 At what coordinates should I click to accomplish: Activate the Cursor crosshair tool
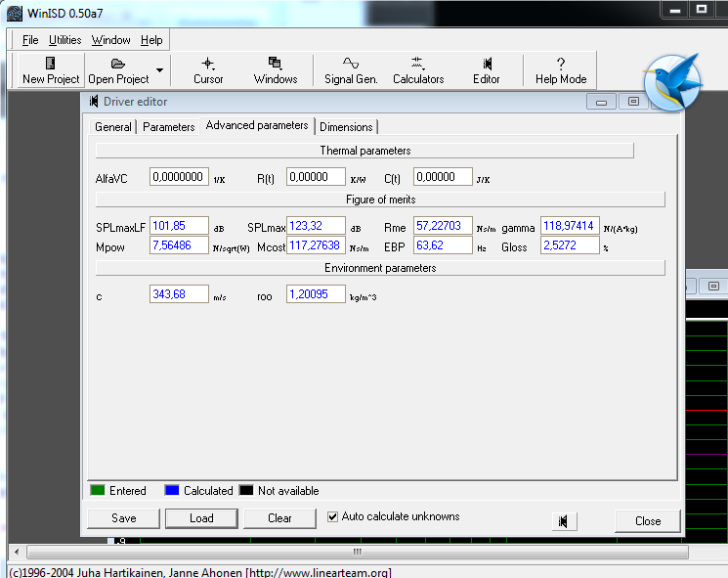[x=208, y=70]
